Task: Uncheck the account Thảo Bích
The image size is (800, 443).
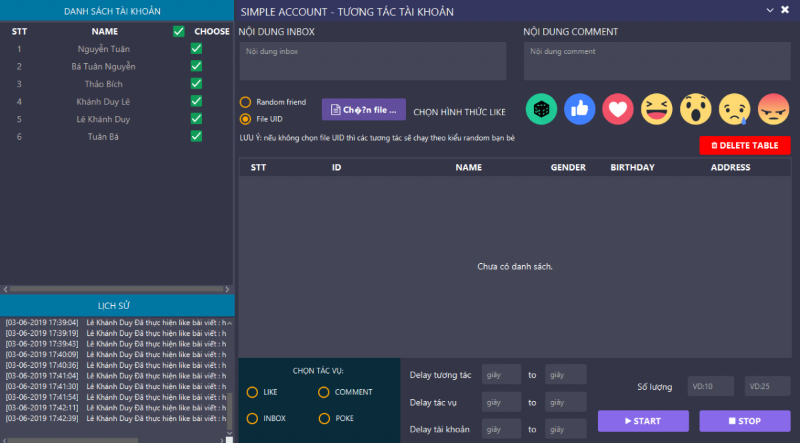Action: coord(196,83)
